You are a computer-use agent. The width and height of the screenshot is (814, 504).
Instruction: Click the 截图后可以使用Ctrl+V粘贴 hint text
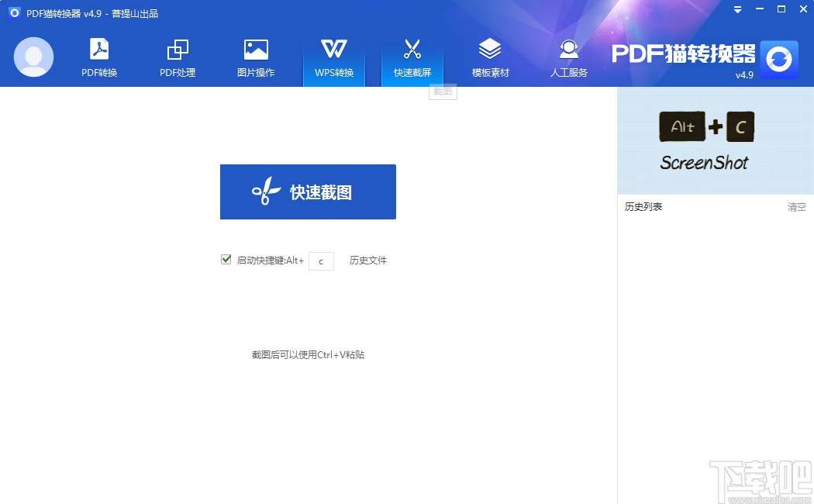[308, 355]
